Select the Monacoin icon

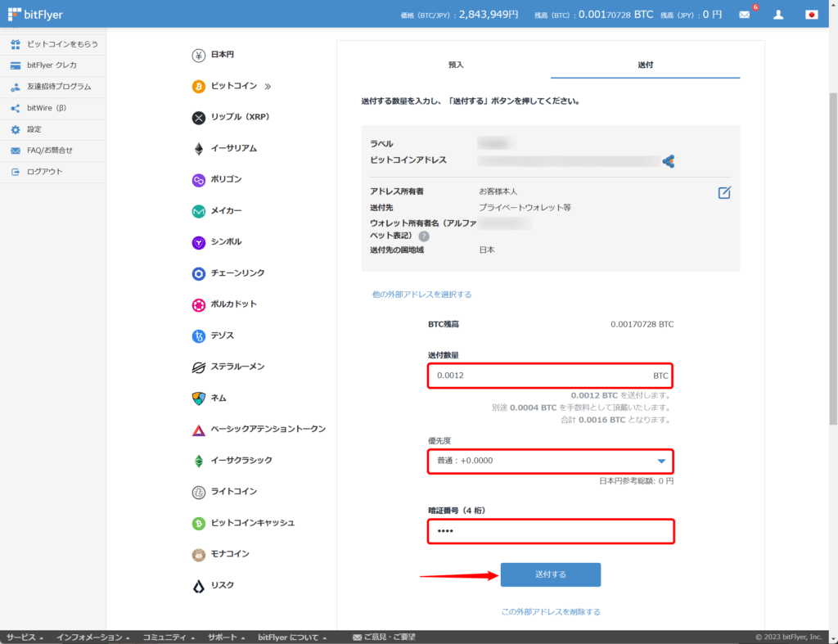[198, 554]
